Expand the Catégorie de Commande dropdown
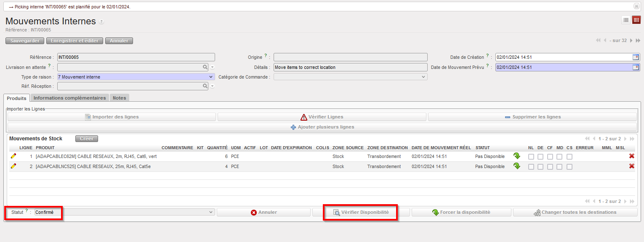This screenshot has width=644, height=242. tap(350, 77)
